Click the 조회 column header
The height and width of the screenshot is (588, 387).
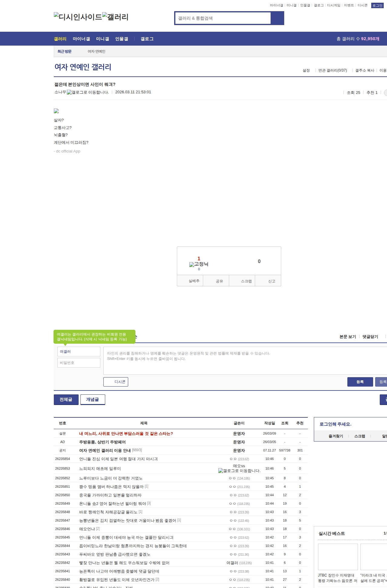[285, 423]
